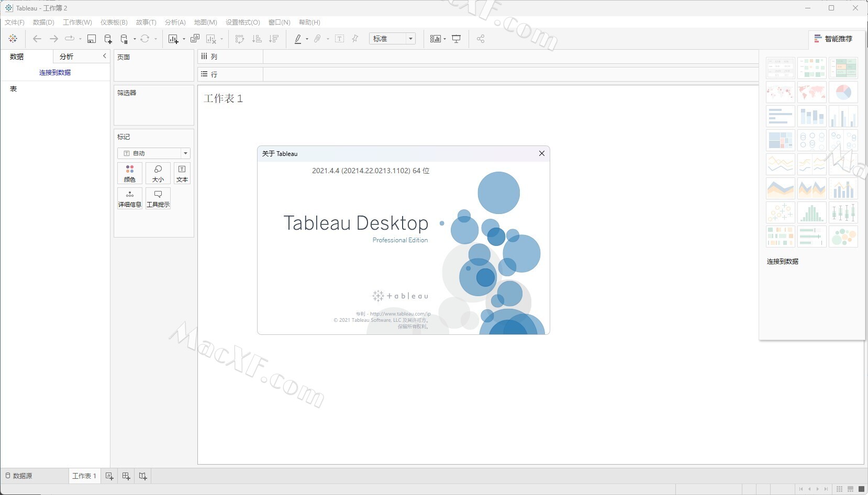The width and height of the screenshot is (868, 495).
Task: Select the filled world map thumbnail in Show Me
Action: click(812, 92)
